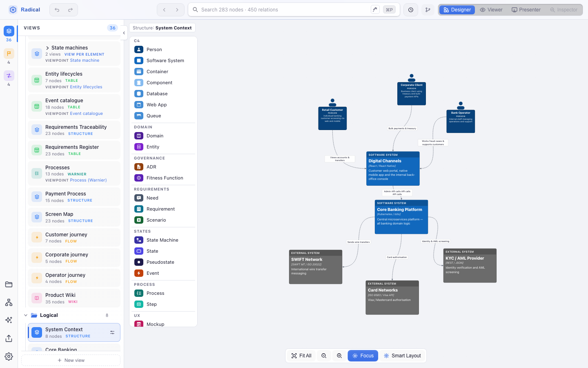Switch to Viewer mode

(x=491, y=10)
